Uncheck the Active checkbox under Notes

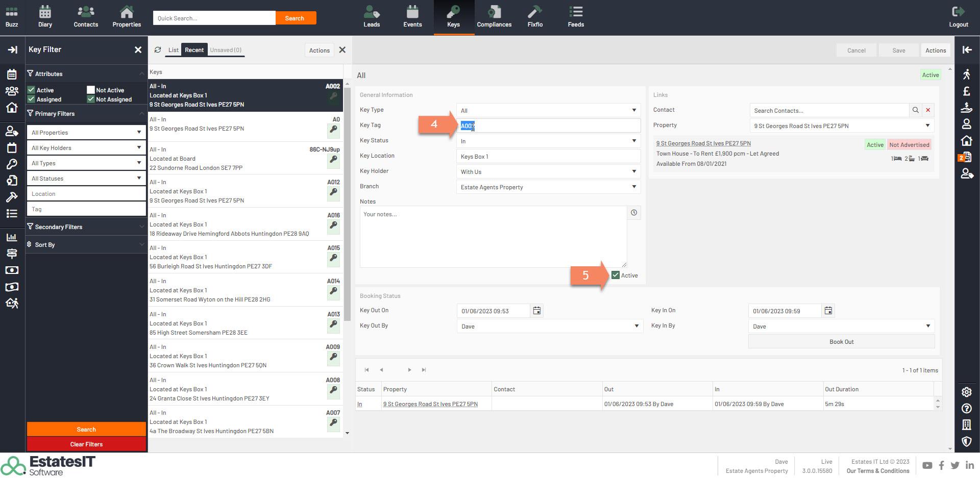616,275
